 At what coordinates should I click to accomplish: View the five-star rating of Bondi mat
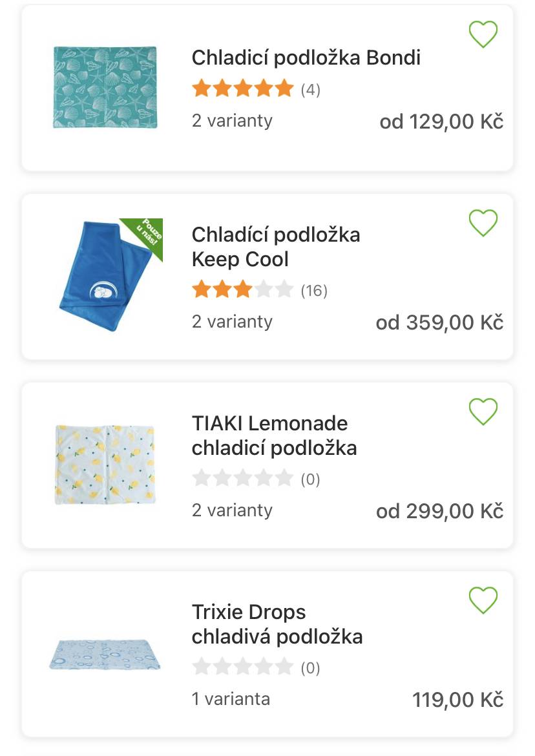(242, 89)
